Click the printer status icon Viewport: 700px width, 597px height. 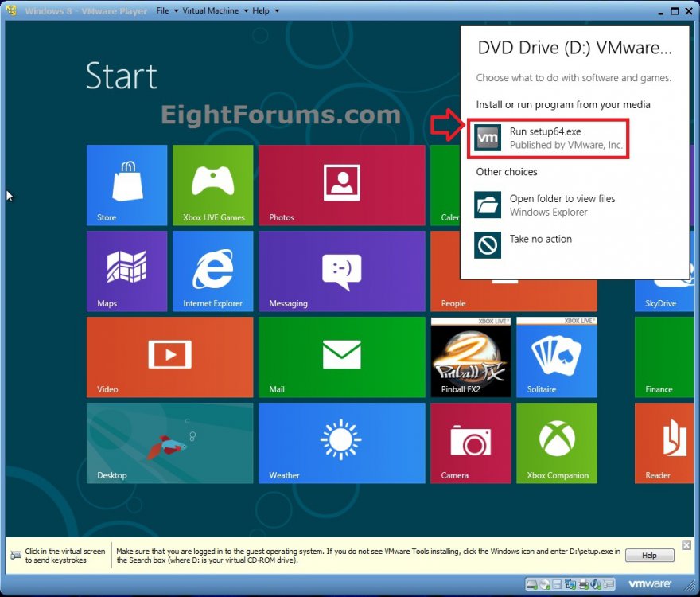pos(583,584)
